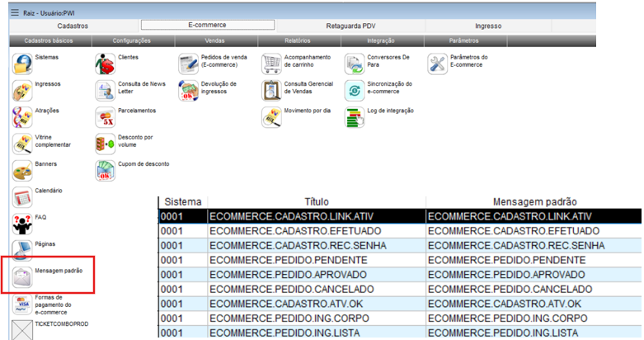Open the Log de integração icon
Image resolution: width=644 pixels, height=340 pixels.
(x=354, y=117)
